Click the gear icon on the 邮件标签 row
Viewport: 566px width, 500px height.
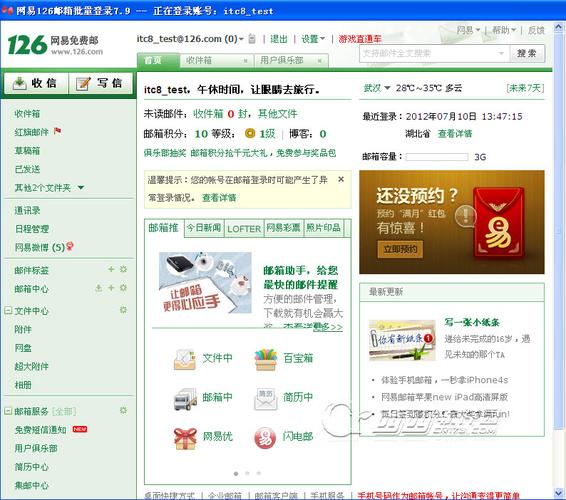(123, 269)
